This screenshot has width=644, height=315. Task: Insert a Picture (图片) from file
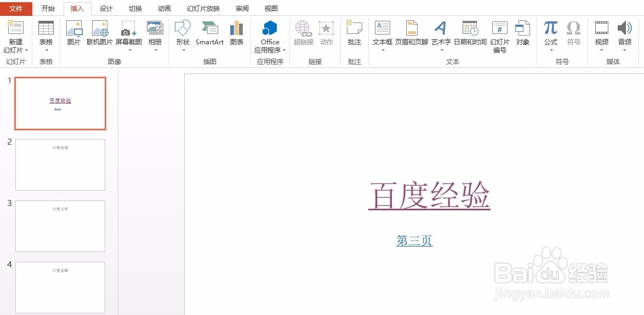[x=74, y=28]
